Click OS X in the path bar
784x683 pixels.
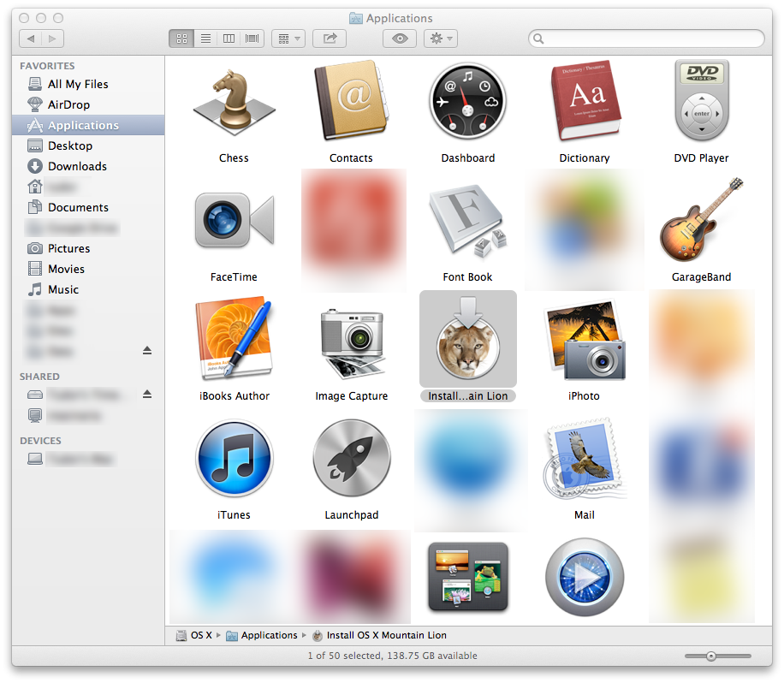(x=194, y=636)
